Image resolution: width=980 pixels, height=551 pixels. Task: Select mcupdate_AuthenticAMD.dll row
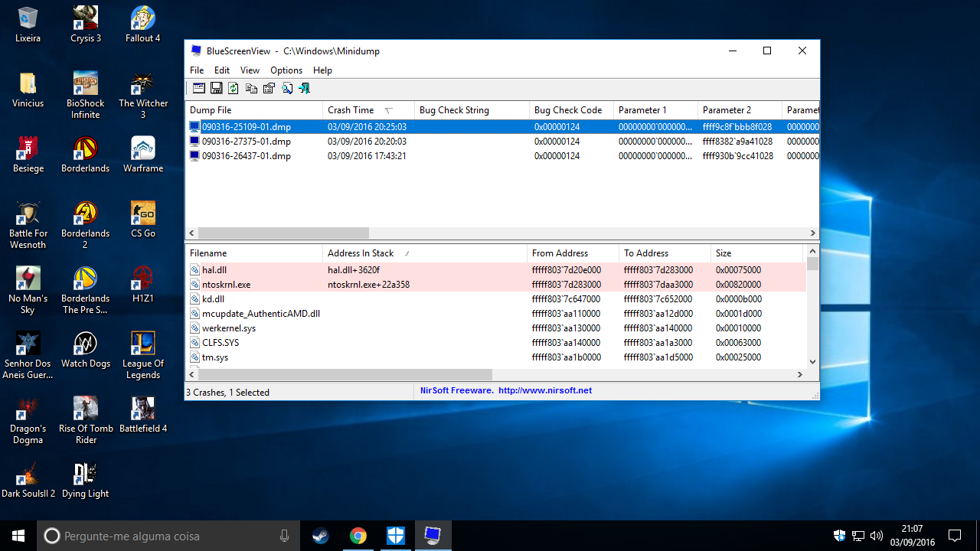[x=496, y=314]
